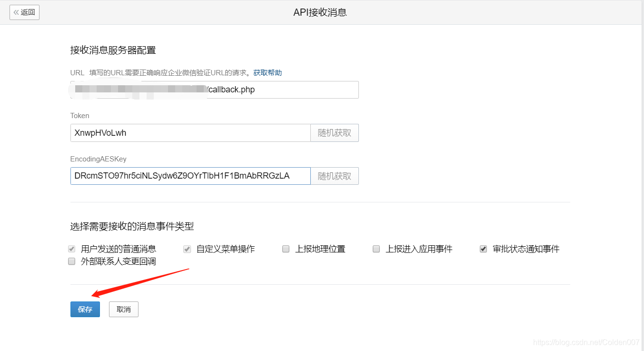Disable the 自定义菜单操作 checkbox
The image size is (644, 351).
(x=187, y=249)
